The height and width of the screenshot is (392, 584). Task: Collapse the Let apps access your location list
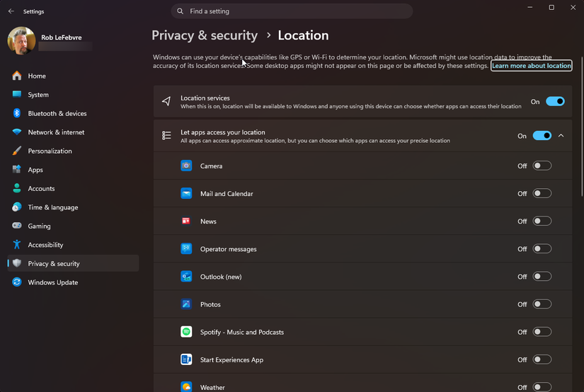pyautogui.click(x=561, y=136)
